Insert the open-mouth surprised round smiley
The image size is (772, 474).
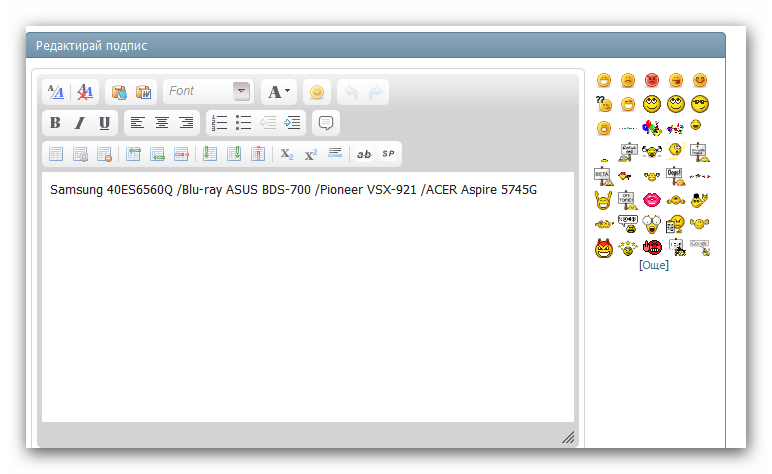coord(603,128)
